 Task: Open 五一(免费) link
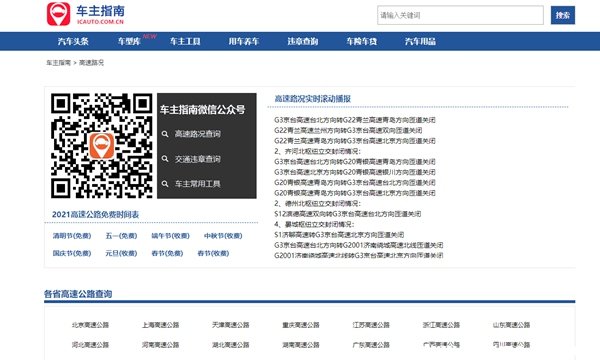[x=121, y=236]
